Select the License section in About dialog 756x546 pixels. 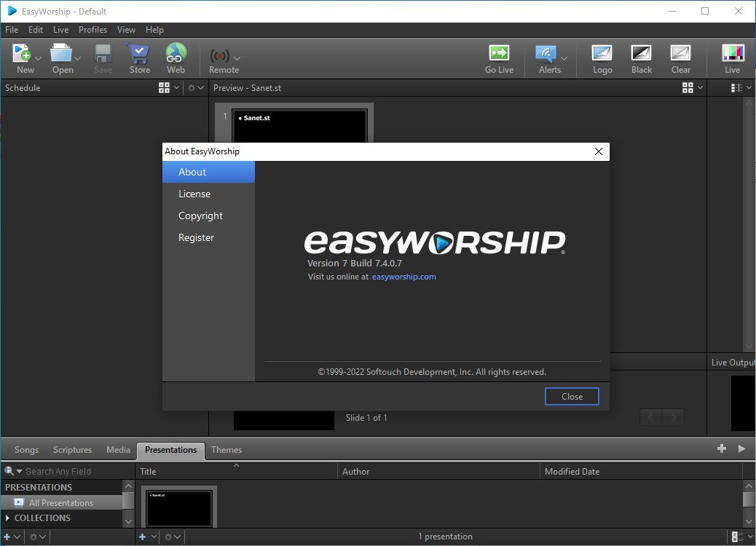[194, 194]
